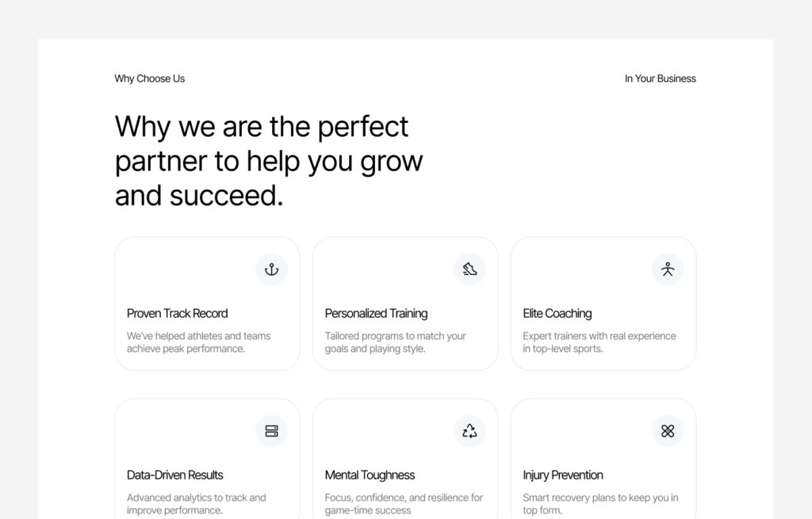Click the In Your Business label
812x519 pixels.
tap(660, 78)
